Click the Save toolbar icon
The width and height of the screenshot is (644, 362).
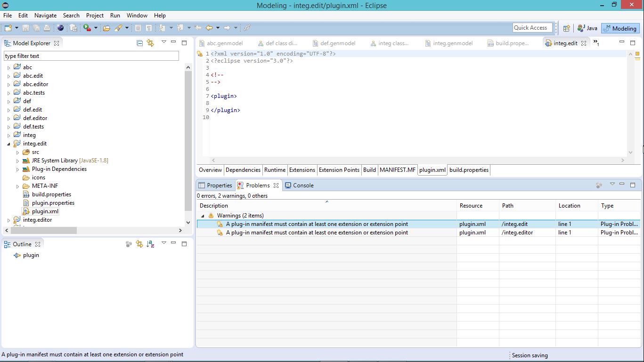(25, 28)
